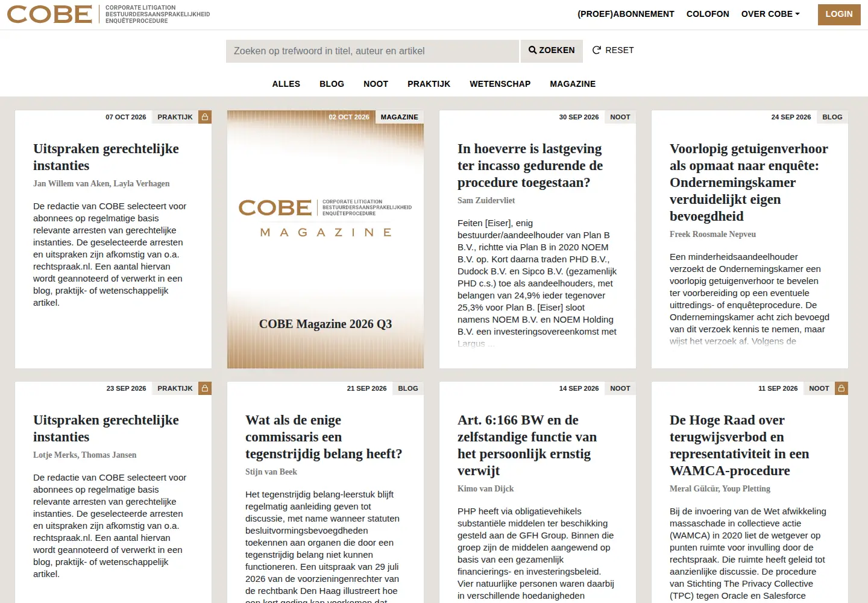This screenshot has height=603, width=868.
Task: Click the date 30 SEP 2026
Action: pos(579,117)
